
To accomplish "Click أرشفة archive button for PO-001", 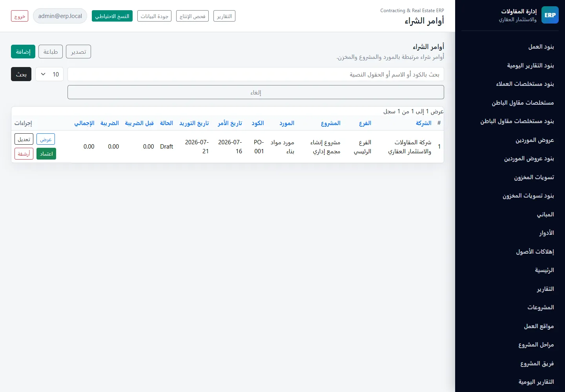I will 24,154.
